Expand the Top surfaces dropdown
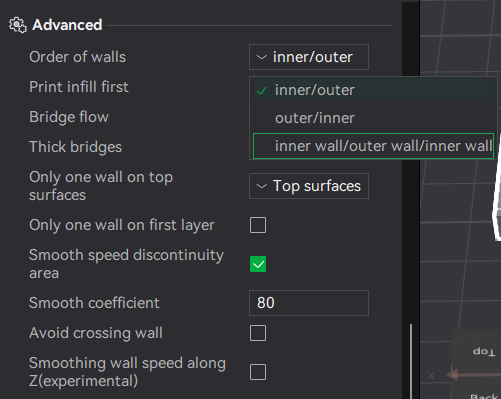Image resolution: width=501 pixels, height=399 pixels. coord(309,186)
